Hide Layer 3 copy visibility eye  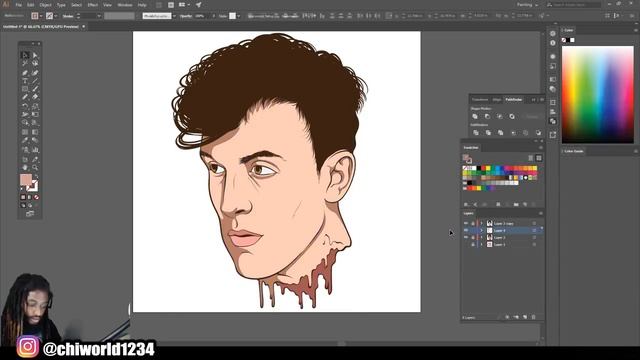[x=466, y=223]
